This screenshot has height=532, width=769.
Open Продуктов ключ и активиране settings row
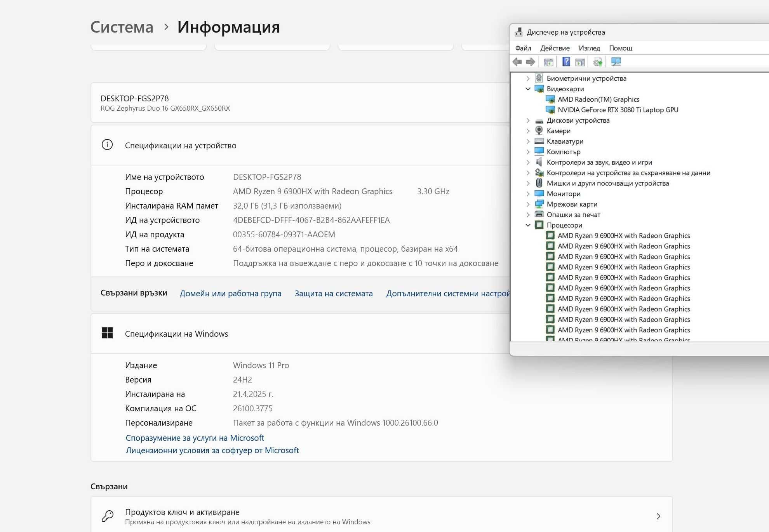[x=381, y=515]
